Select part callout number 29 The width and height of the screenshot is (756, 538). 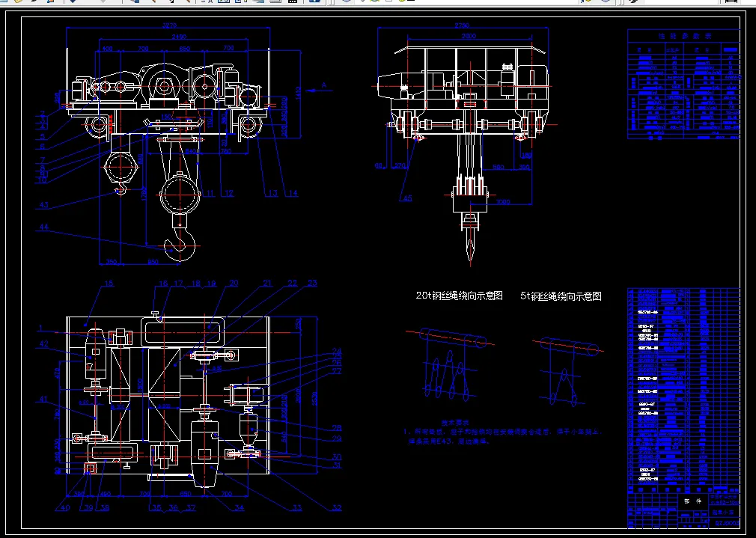pyautogui.click(x=337, y=438)
